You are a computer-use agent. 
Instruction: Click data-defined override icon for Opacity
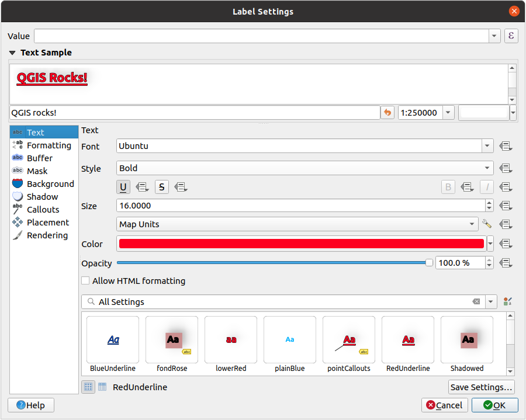click(506, 263)
